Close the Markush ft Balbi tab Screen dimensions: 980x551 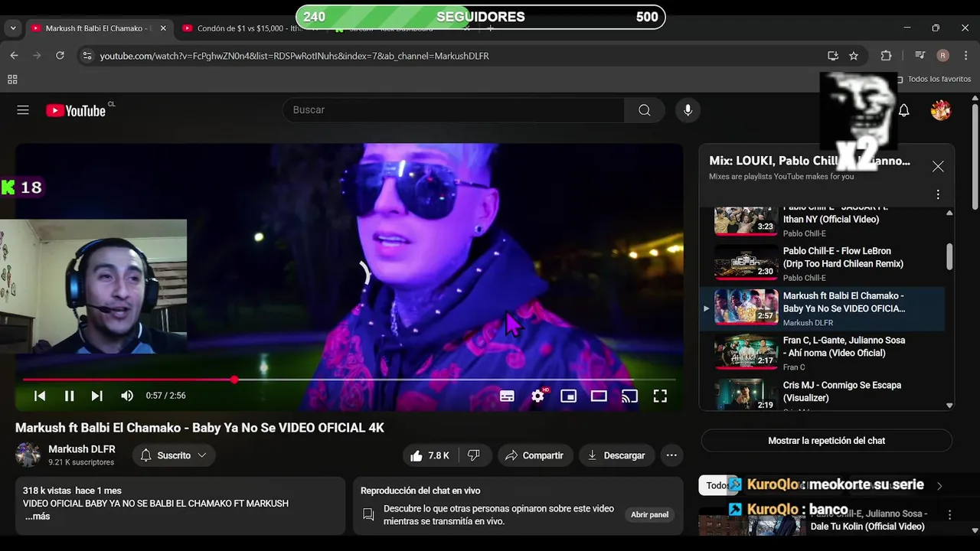(163, 28)
